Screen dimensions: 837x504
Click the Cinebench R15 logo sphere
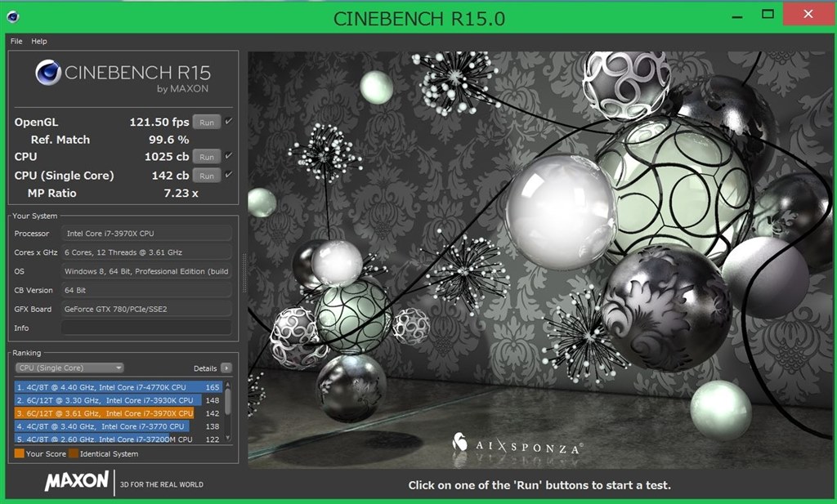pos(48,73)
